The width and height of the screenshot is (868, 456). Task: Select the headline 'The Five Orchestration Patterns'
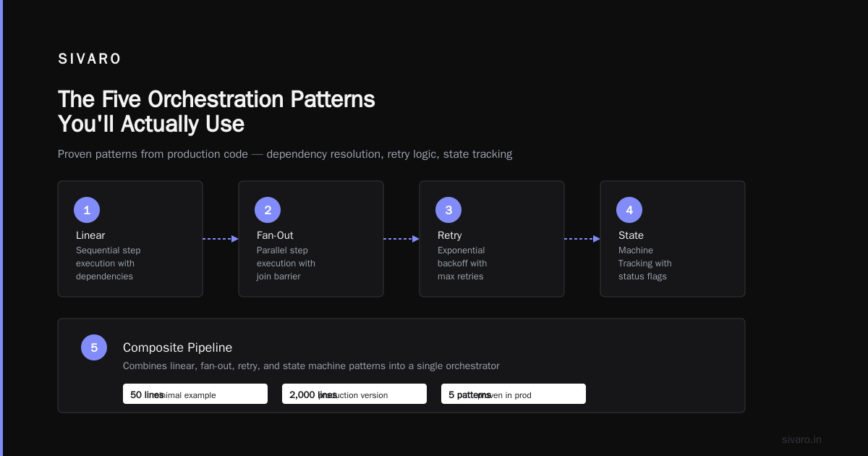point(216,99)
